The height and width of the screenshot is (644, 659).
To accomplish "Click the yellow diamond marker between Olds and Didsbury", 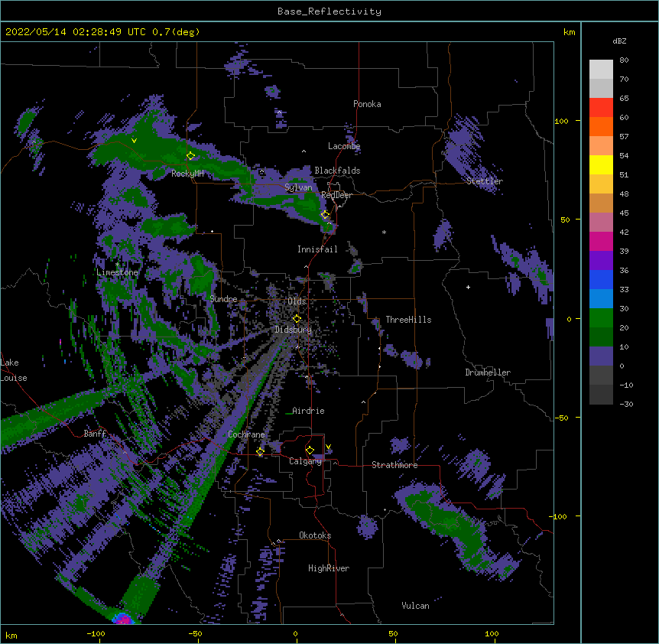I will coord(297,319).
